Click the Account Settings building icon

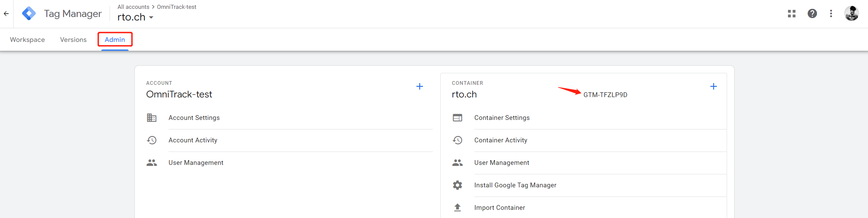(x=152, y=118)
